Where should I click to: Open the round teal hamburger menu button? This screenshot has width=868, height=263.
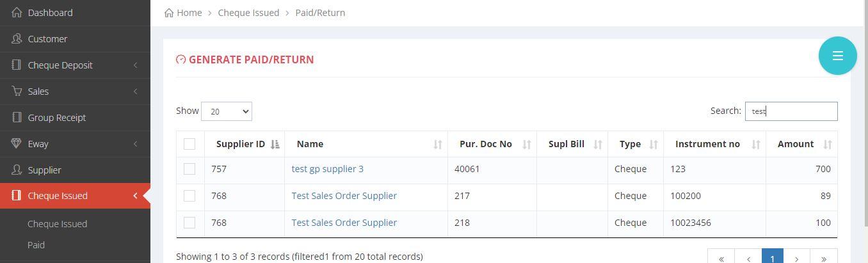837,56
